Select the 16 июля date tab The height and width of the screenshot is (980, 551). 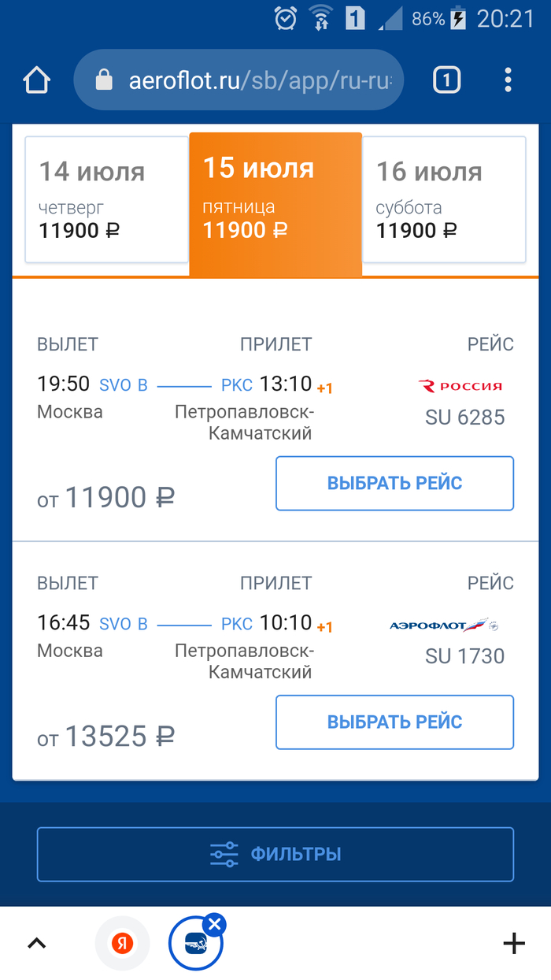444,199
